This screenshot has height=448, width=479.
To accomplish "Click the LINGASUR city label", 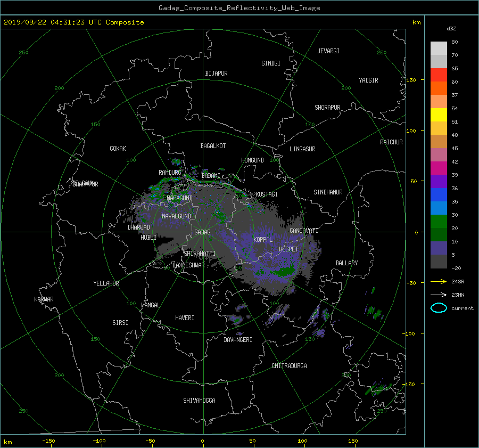I will (x=302, y=149).
